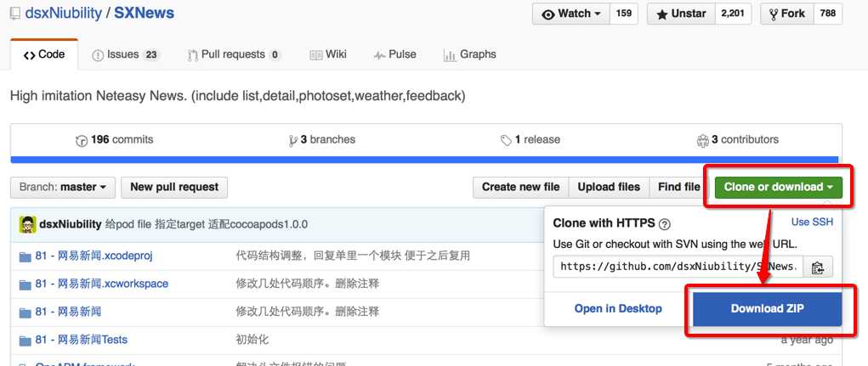Click the Fork button

787,14
